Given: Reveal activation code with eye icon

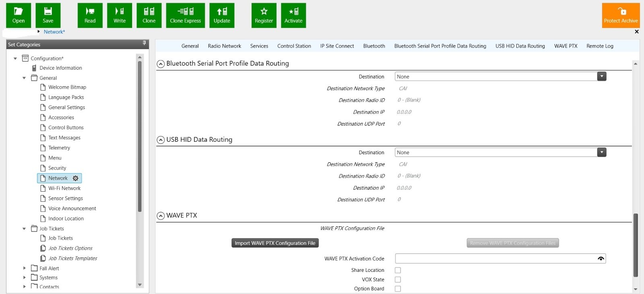Looking at the screenshot, I should pos(601,259).
